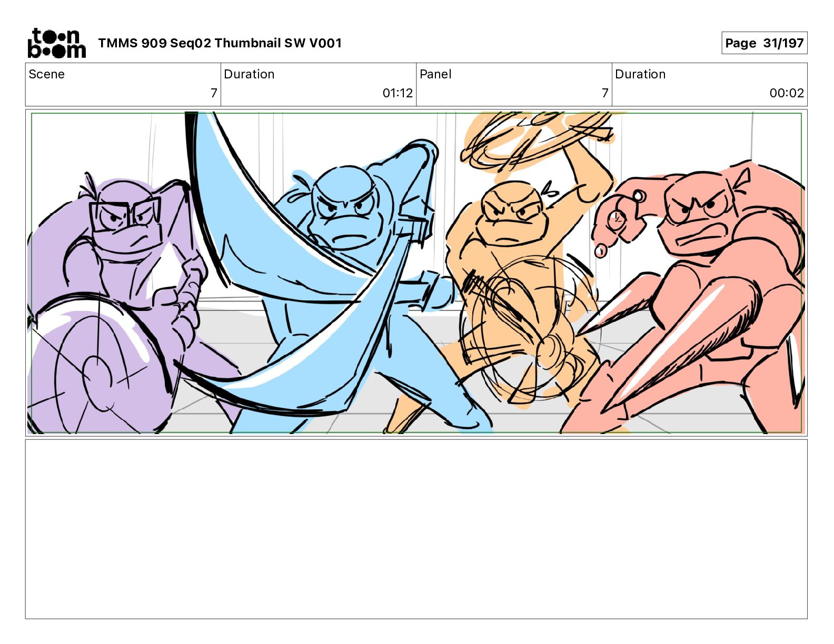Click the scene duration value "01:12"
Image resolution: width=834 pixels, height=644 pixels.
click(398, 93)
